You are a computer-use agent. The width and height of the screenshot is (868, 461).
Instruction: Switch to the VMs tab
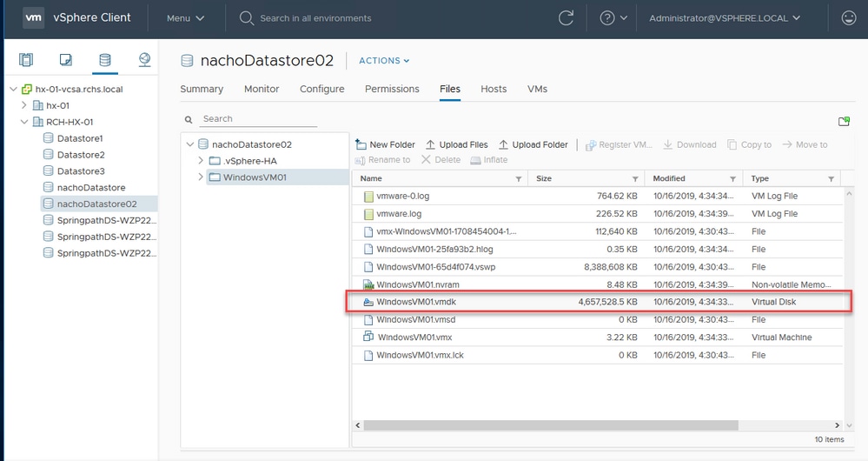pos(537,89)
